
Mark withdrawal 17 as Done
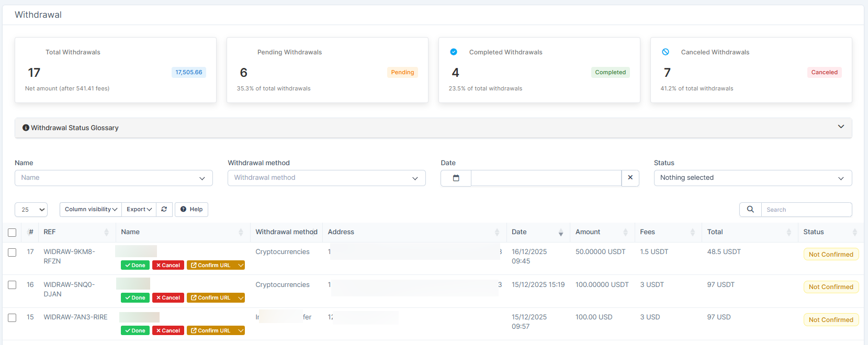[x=135, y=266]
